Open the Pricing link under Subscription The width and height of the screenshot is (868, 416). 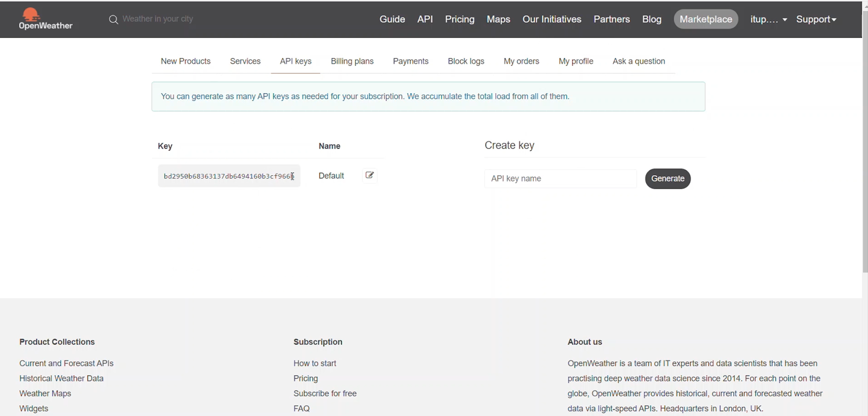(305, 379)
